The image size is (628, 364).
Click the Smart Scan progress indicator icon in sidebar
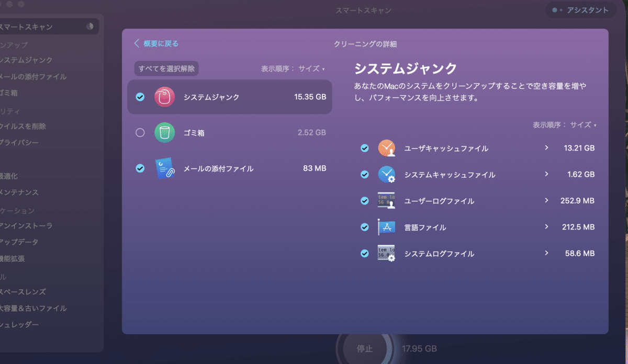click(89, 27)
